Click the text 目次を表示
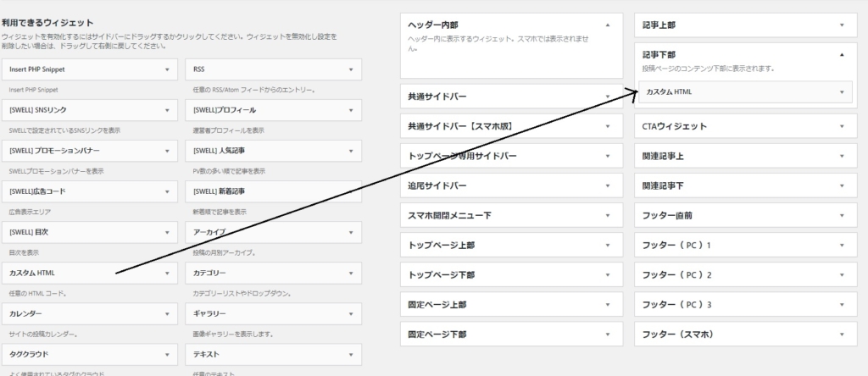868x376 pixels. click(24, 252)
